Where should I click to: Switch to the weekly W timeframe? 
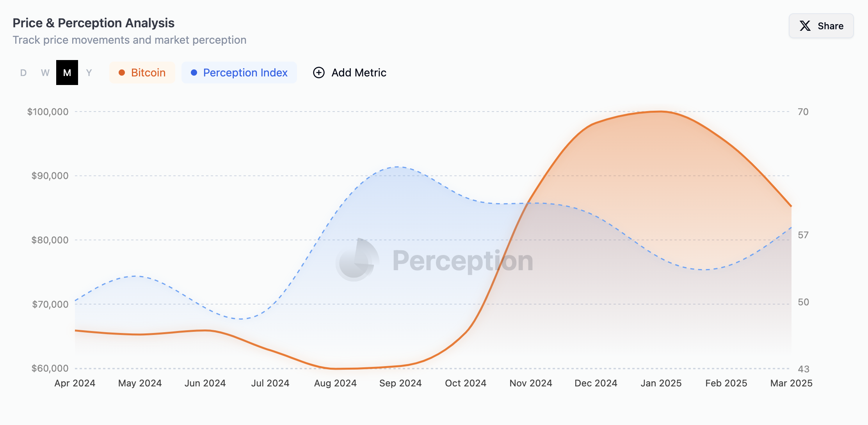click(x=45, y=73)
